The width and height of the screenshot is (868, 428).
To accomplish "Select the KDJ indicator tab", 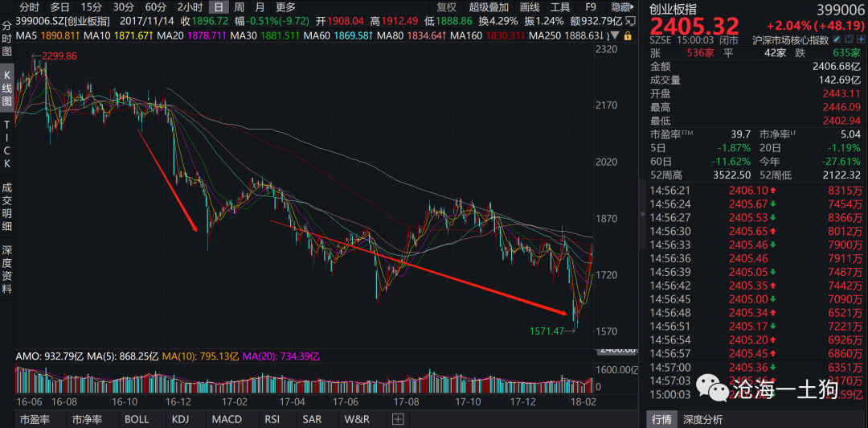I will (x=181, y=419).
